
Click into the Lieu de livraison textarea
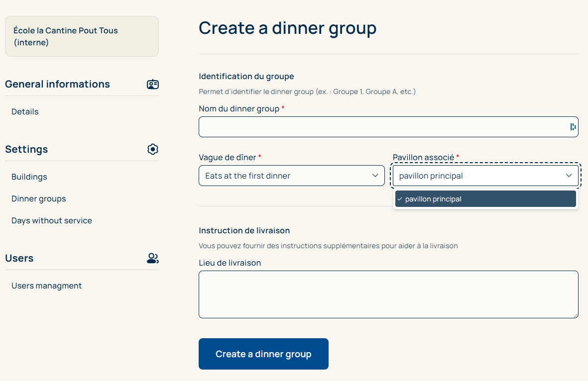pos(388,294)
